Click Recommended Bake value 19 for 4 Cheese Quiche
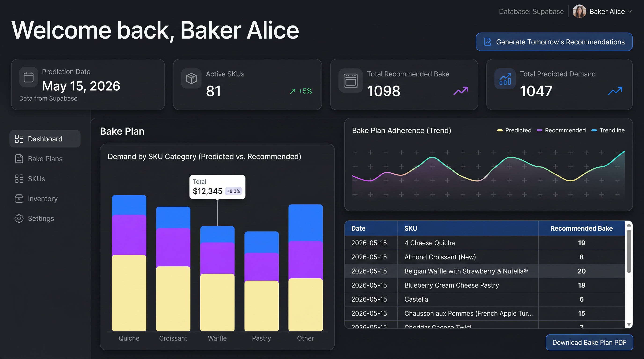Screen dimensions: 644x359 [x=582, y=243]
